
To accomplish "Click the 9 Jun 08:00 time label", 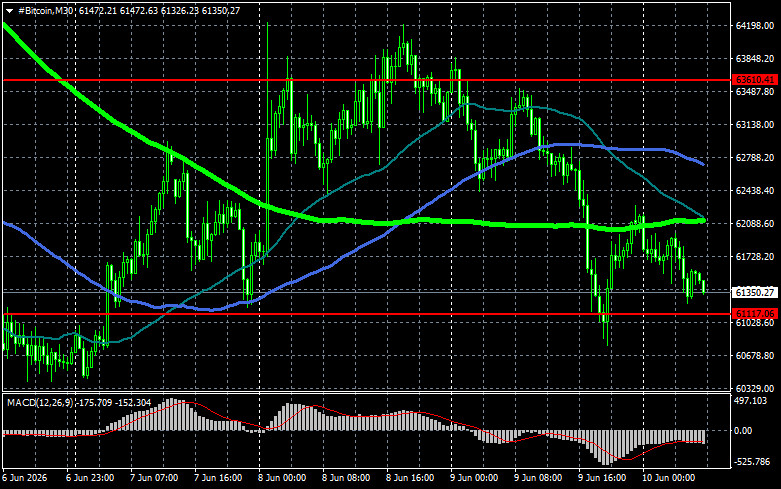I will point(538,478).
